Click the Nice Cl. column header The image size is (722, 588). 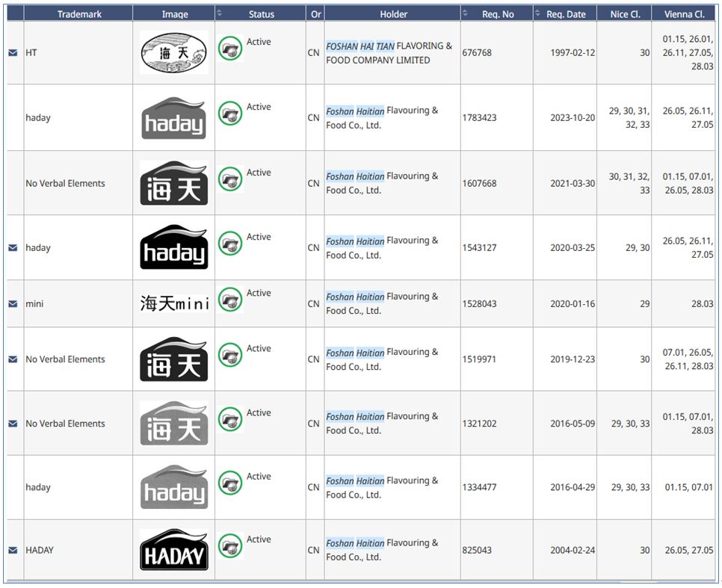[x=624, y=14]
